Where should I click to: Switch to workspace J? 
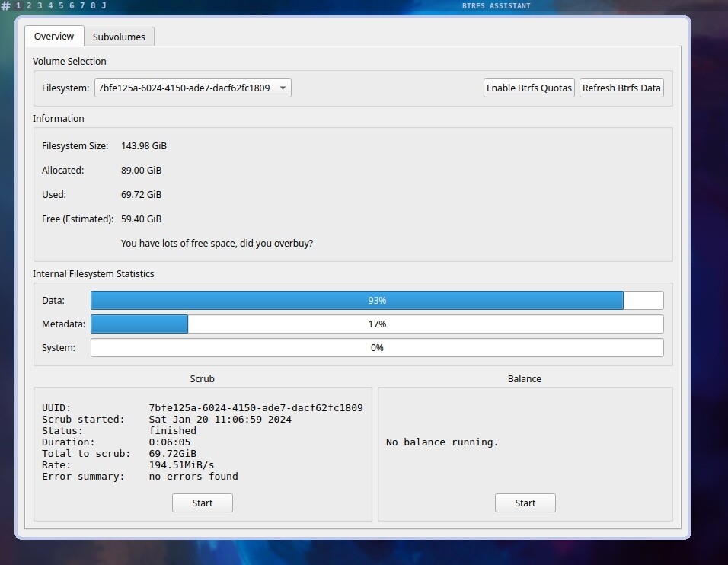click(104, 5)
